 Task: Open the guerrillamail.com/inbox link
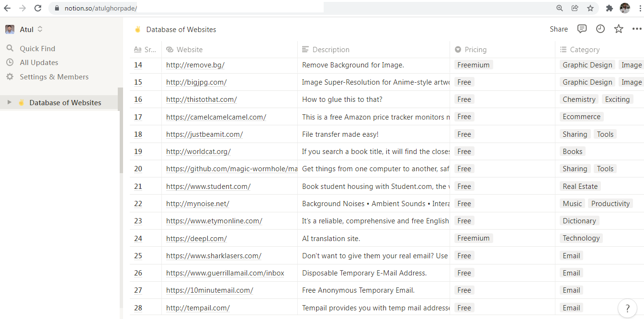(x=225, y=273)
